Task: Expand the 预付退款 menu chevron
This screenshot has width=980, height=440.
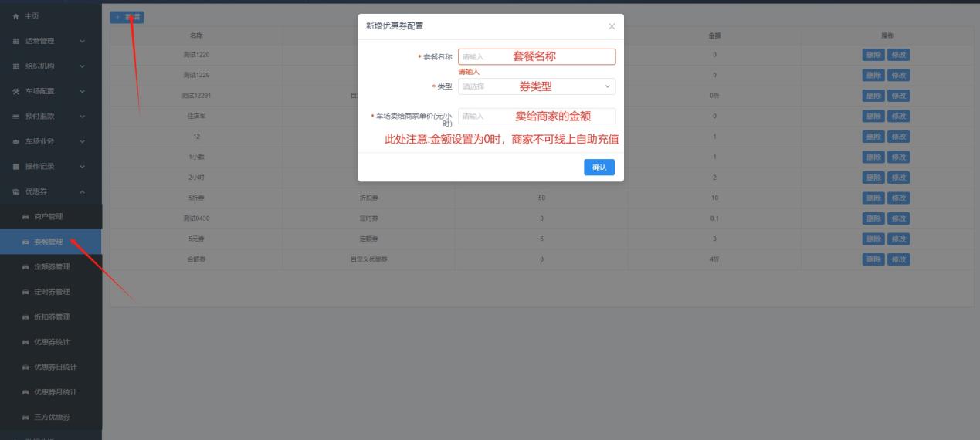Action: pos(83,117)
